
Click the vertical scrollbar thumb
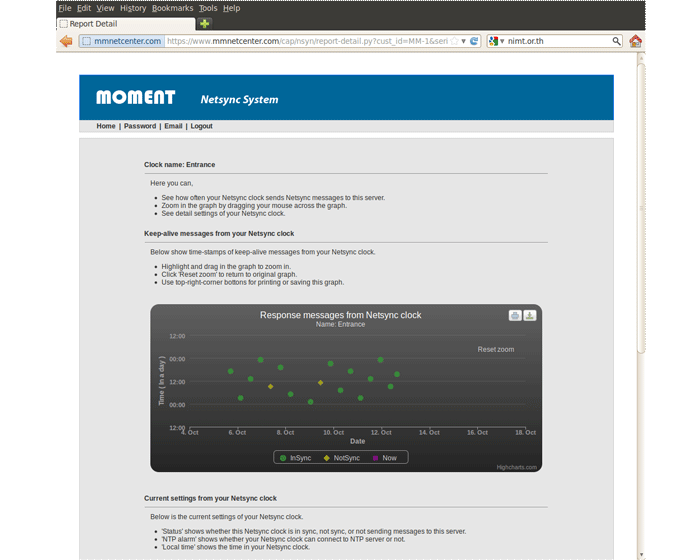(641, 208)
